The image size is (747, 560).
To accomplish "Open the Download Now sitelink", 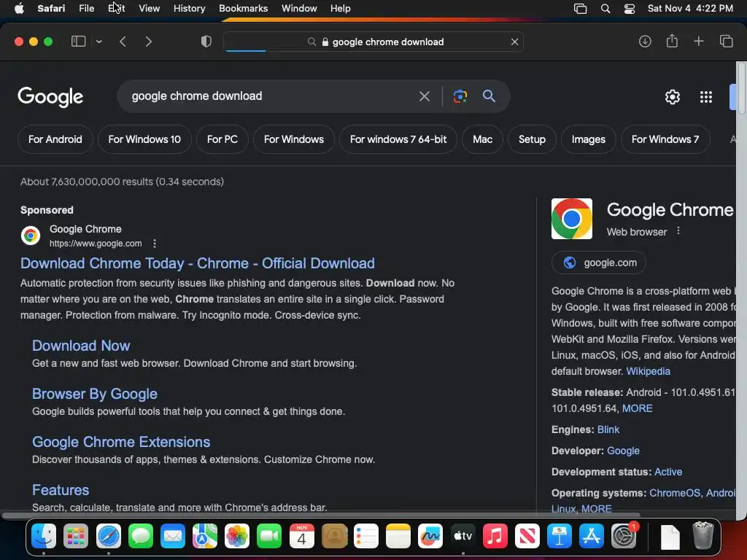I will point(81,346).
